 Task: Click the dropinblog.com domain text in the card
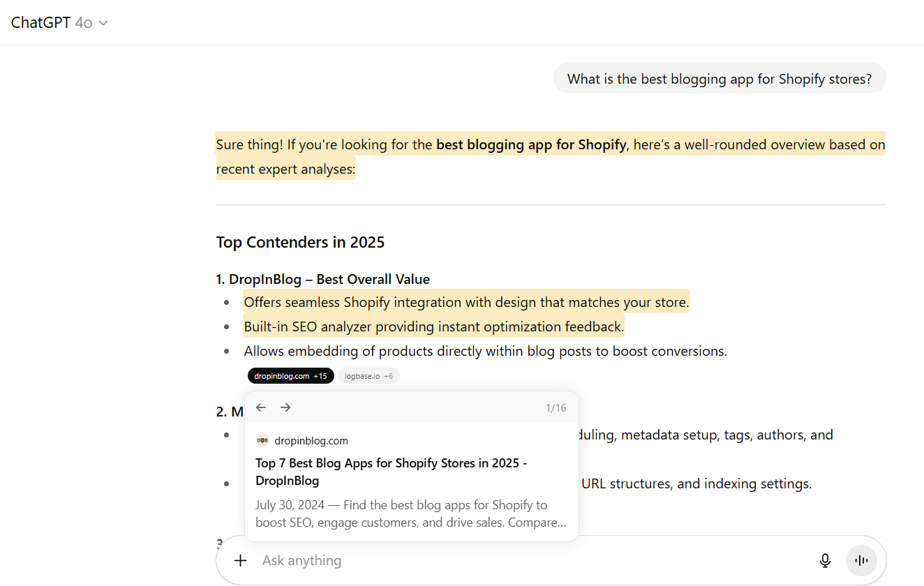point(311,441)
